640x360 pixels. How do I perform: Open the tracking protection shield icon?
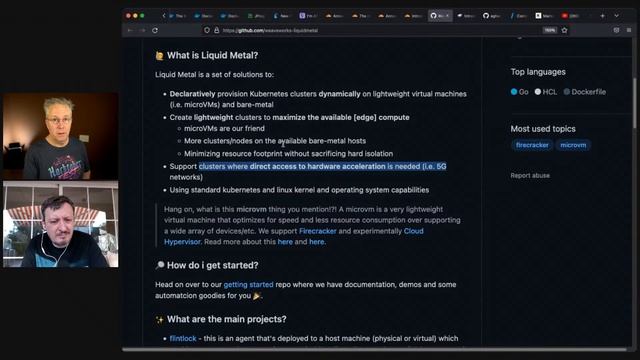207,30
